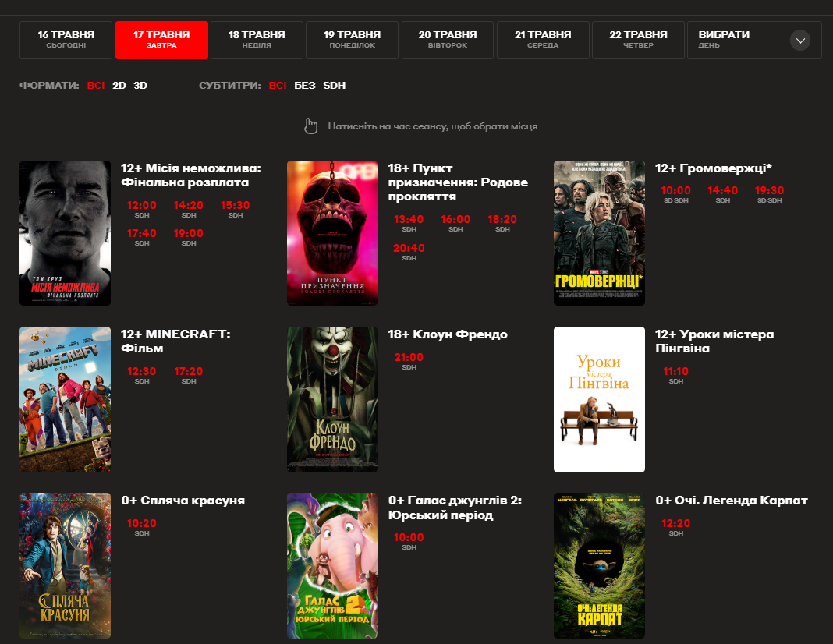Screen dimensions: 833x644
Task: Pick the 10:00 session for Галас джунглів 2
Action: 409,541
